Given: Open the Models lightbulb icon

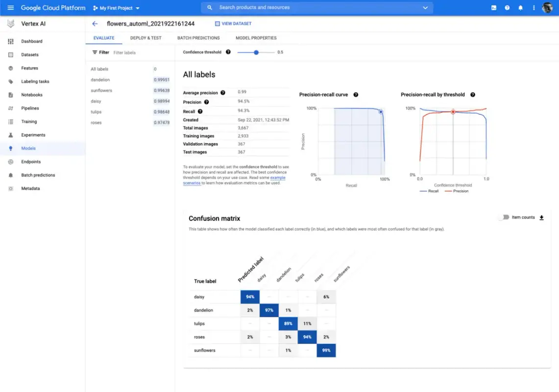Looking at the screenshot, I should click(11, 148).
